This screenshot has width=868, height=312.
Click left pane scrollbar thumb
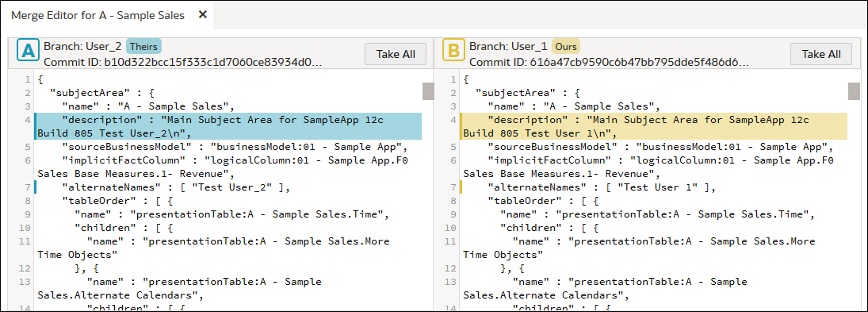click(x=428, y=91)
